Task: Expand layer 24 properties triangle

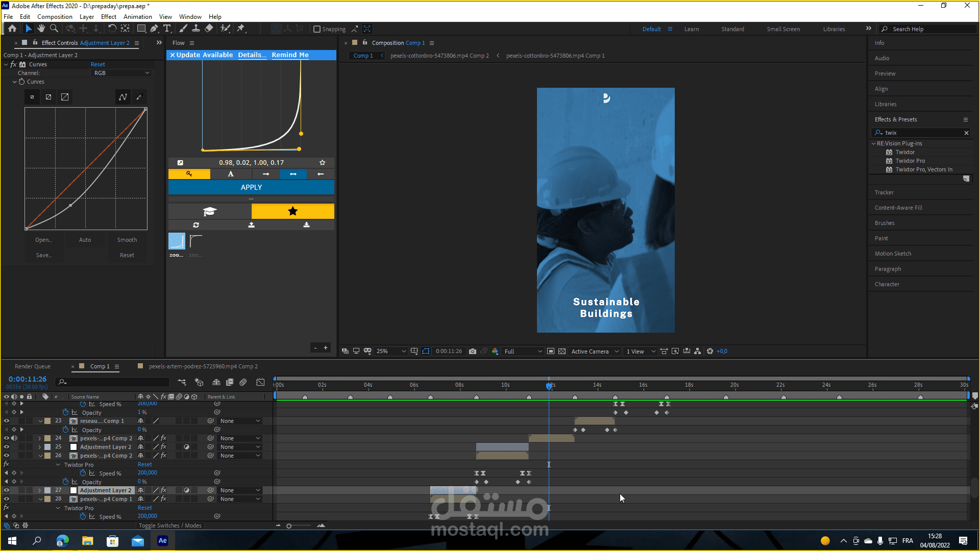Action: 40,439
